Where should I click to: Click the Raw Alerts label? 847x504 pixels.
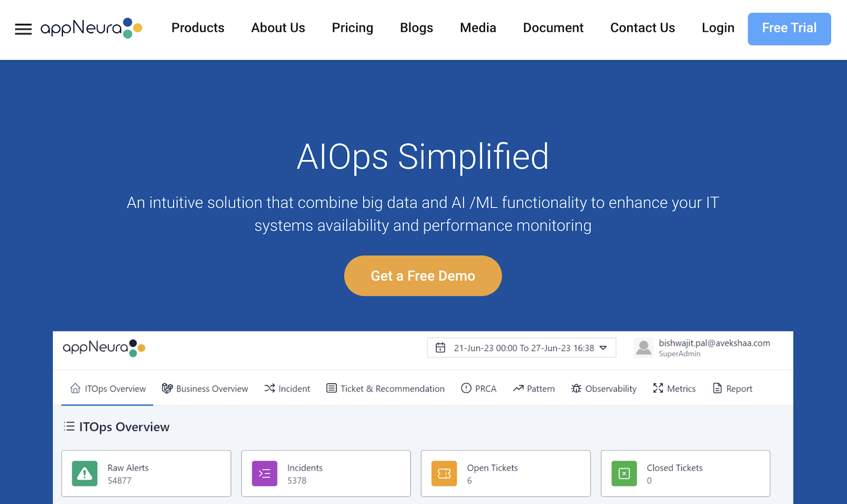point(128,468)
